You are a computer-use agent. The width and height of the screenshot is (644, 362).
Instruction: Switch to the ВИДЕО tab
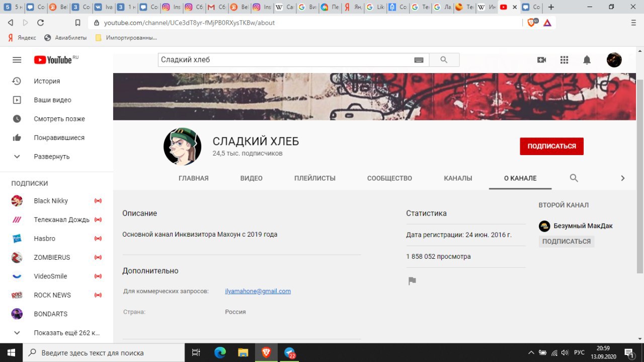pyautogui.click(x=252, y=178)
